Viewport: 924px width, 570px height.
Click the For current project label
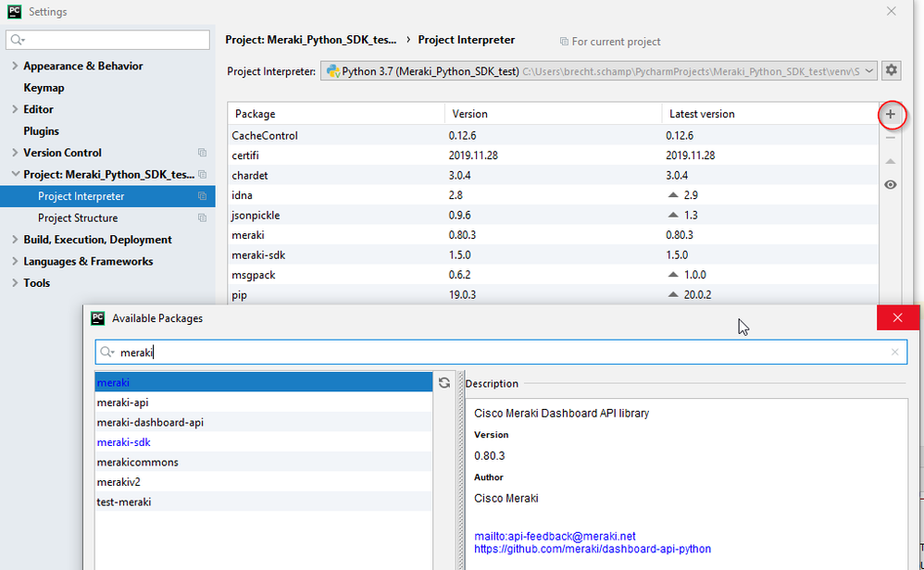coord(616,42)
